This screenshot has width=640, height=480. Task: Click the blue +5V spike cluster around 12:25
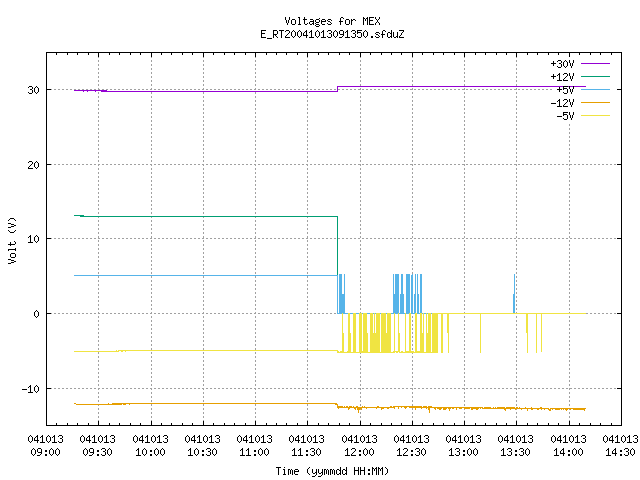point(407,293)
